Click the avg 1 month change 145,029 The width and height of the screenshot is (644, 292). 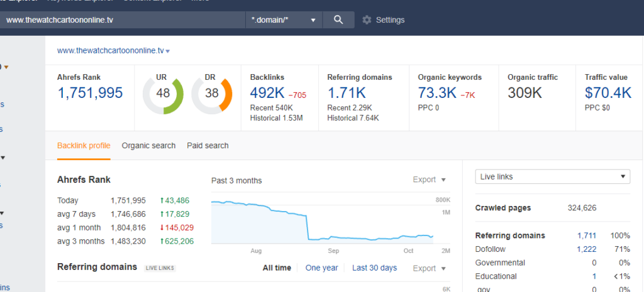tap(177, 227)
